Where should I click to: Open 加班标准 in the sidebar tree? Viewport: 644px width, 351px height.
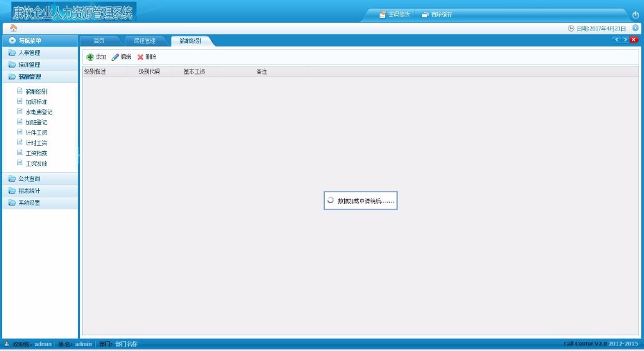pos(36,102)
